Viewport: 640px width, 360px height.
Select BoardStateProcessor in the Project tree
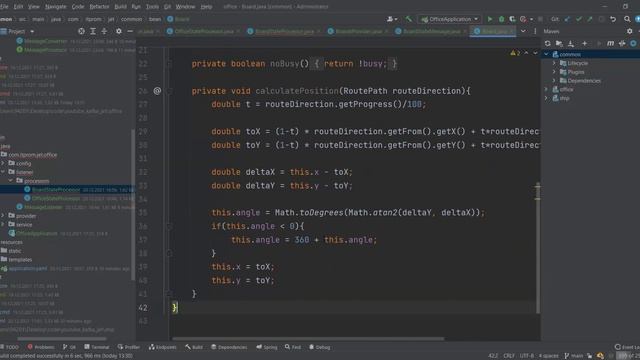click(x=56, y=190)
